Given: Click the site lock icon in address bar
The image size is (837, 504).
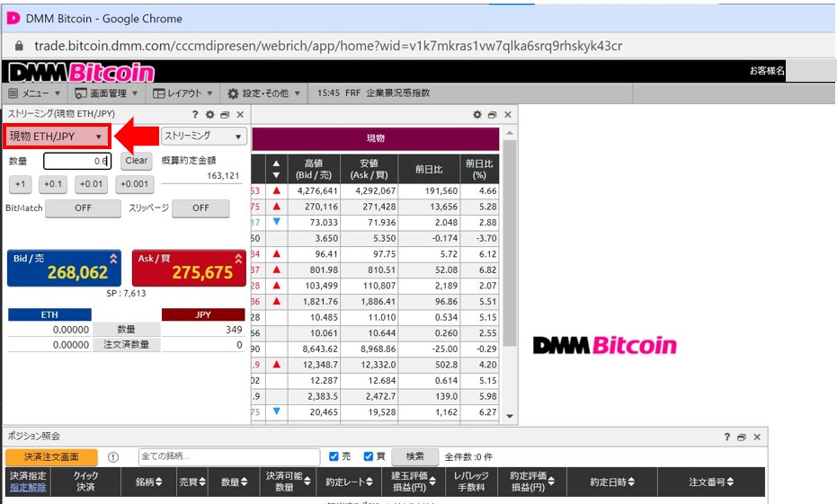Looking at the screenshot, I should (19, 46).
